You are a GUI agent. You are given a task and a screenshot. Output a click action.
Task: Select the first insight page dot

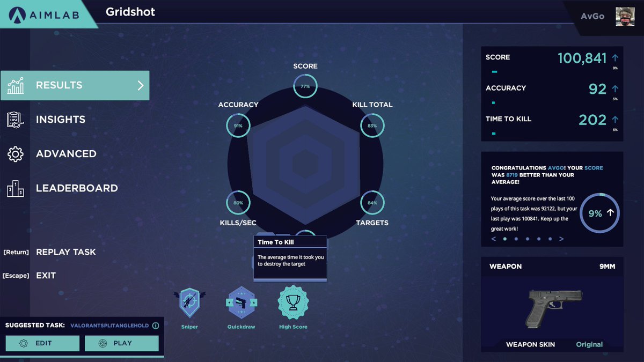pyautogui.click(x=505, y=239)
